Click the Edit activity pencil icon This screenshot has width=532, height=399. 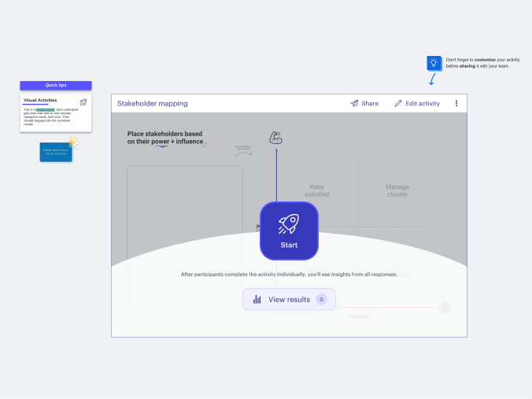click(x=398, y=103)
